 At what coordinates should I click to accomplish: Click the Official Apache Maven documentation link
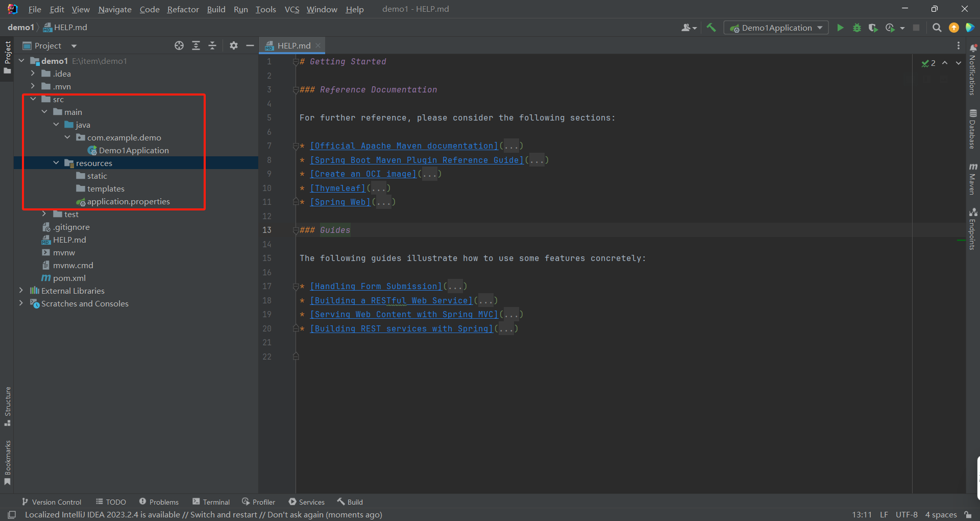click(x=404, y=146)
